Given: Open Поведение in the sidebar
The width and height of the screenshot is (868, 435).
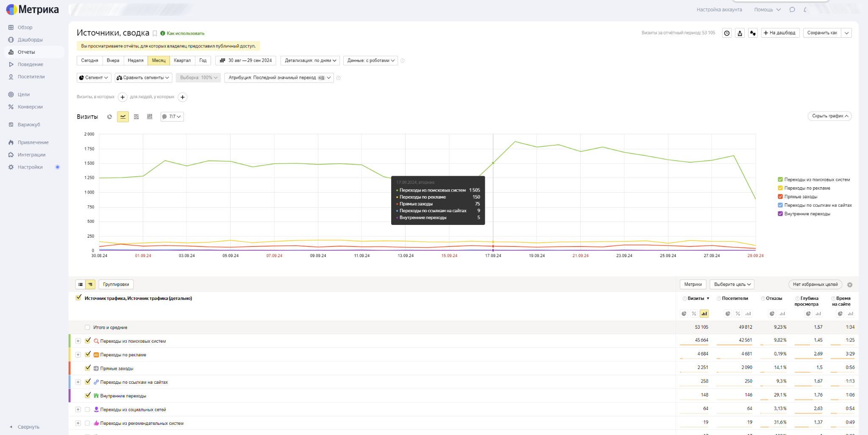Looking at the screenshot, I should [30, 64].
